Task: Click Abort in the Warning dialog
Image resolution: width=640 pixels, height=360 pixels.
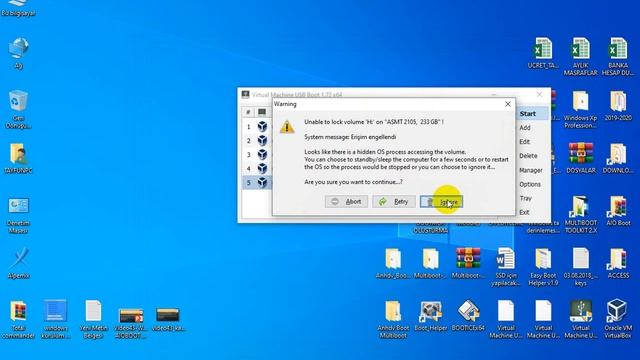Action: click(347, 202)
